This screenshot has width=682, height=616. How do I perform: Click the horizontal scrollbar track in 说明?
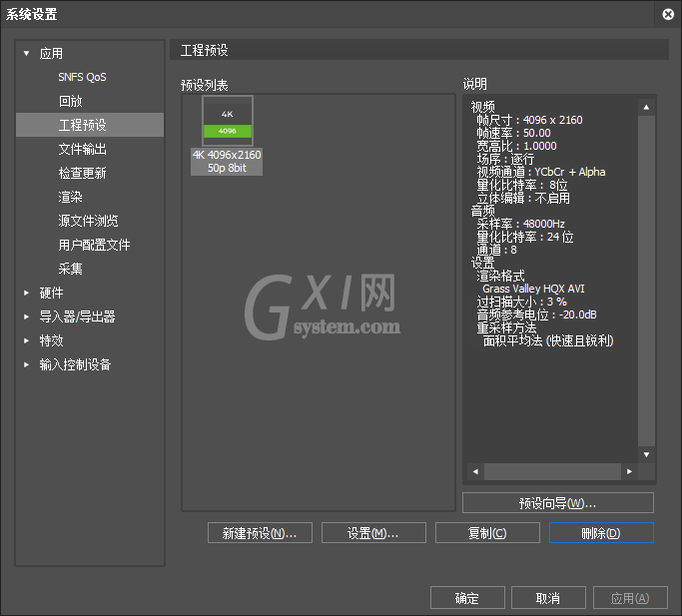tap(552, 471)
